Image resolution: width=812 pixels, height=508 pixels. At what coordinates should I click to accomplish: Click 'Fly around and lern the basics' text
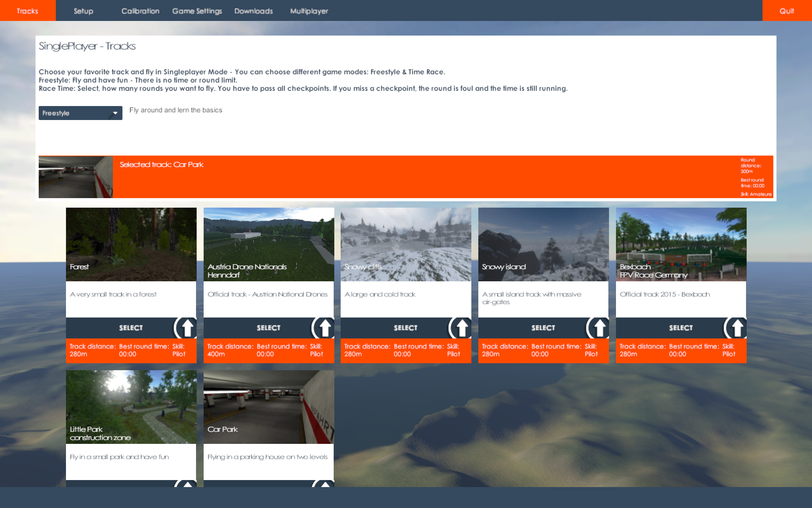point(176,110)
